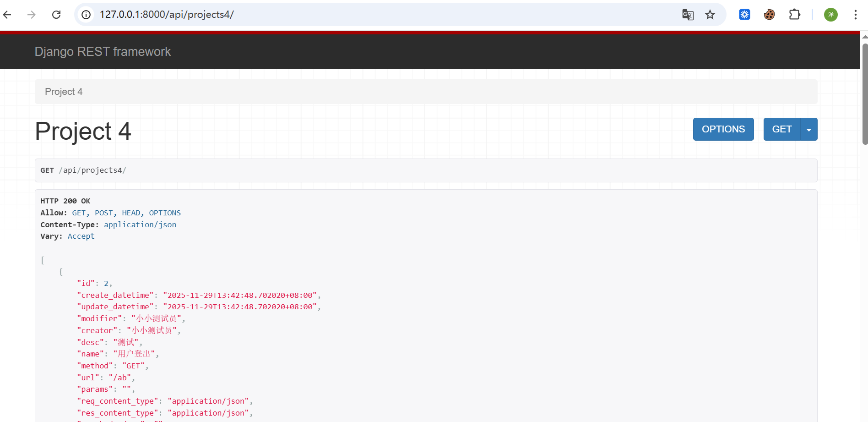Select the creator value '小小测试员'

click(152, 330)
